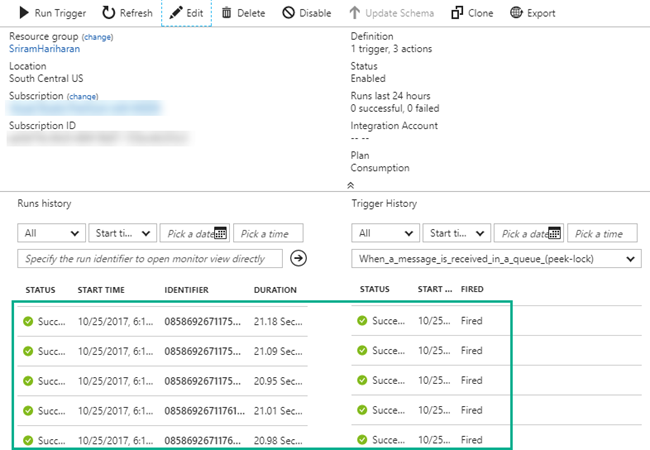The image size is (650, 450).
Task: Click green status icon of the 20.95 Sec run
Action: tap(28, 381)
